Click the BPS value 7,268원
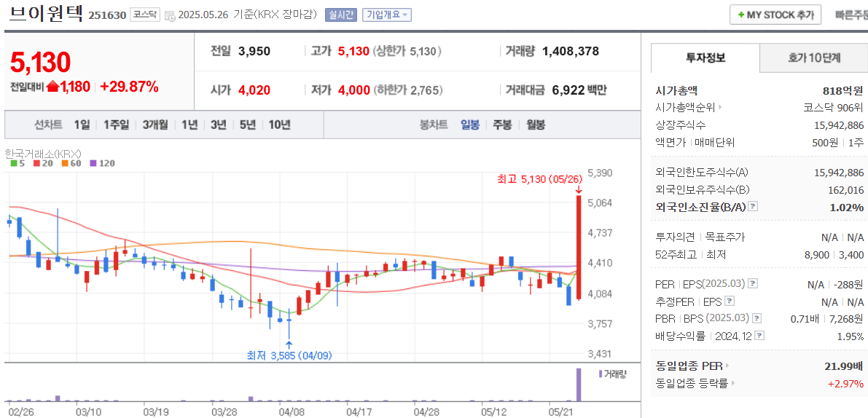Screen dimensions: 868x418 coord(846,318)
